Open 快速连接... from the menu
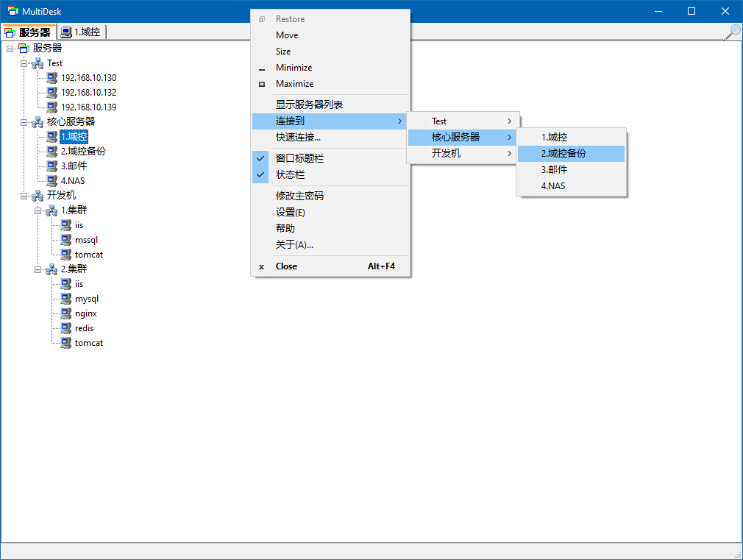The height and width of the screenshot is (560, 743). (x=298, y=137)
